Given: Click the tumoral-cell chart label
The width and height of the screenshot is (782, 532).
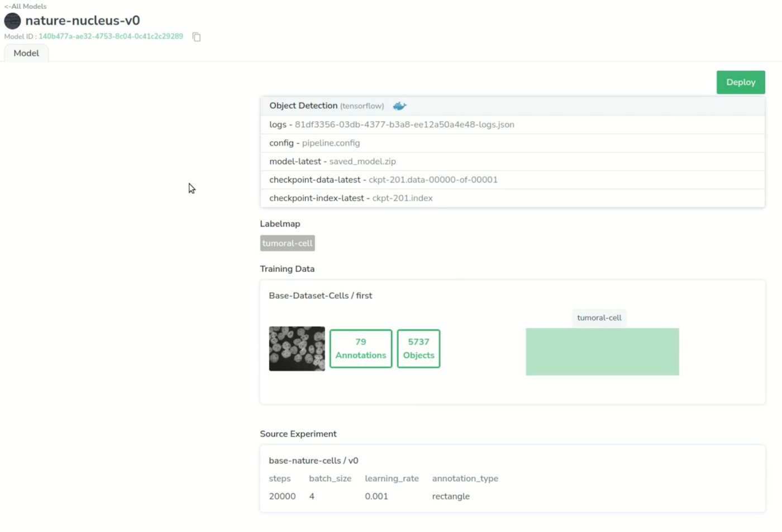Looking at the screenshot, I should (599, 318).
